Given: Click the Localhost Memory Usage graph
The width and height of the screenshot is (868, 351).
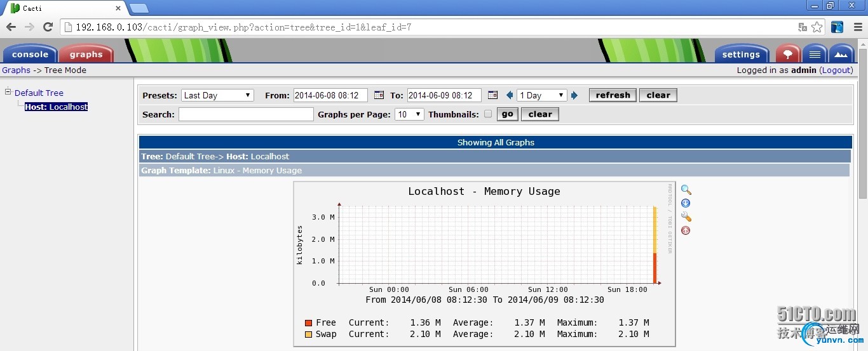Looking at the screenshot, I should (x=484, y=263).
